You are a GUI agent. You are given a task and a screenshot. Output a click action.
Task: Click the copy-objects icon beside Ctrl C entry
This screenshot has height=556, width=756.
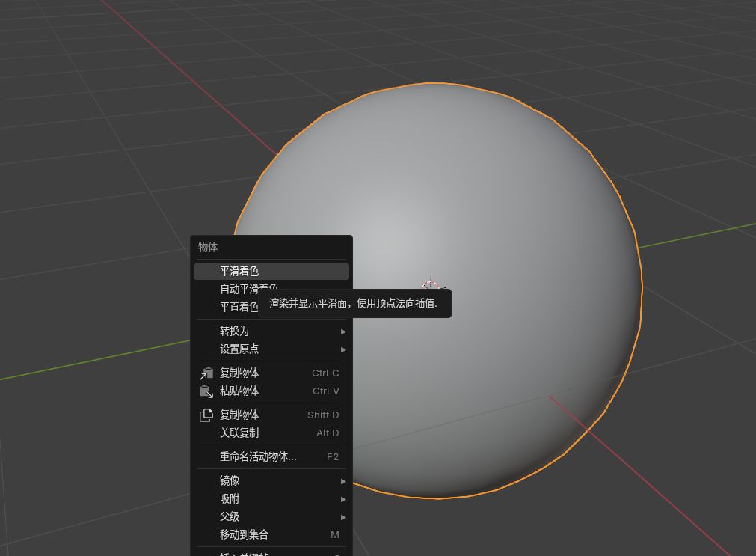[x=206, y=373]
